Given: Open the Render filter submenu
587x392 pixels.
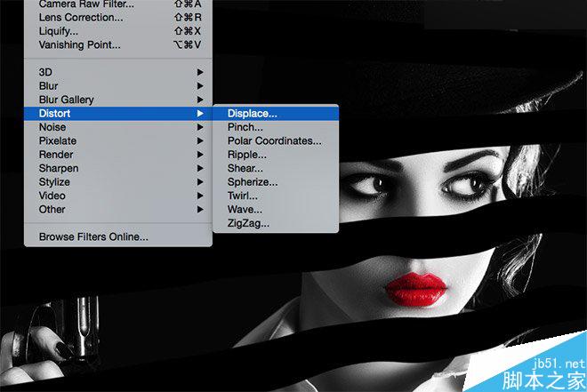Looking at the screenshot, I should point(118,155).
